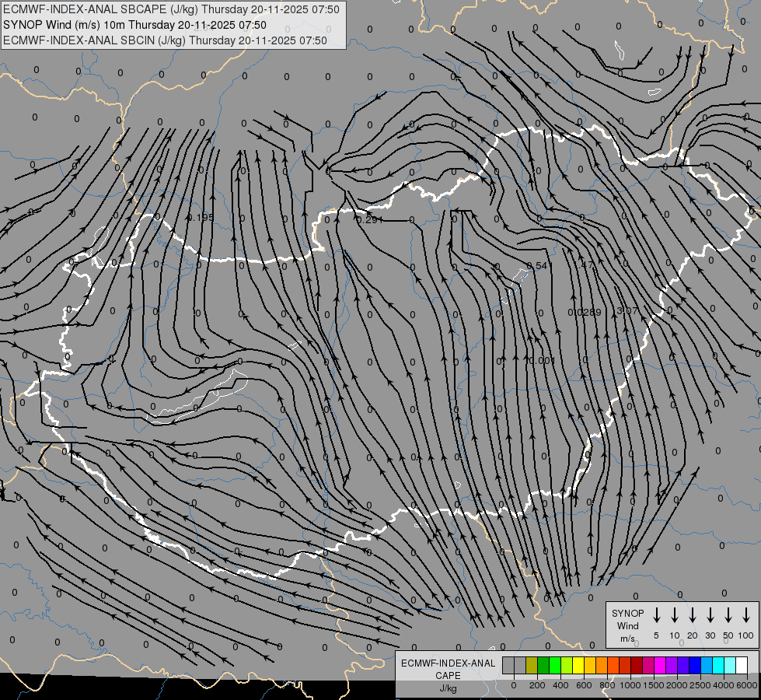Pick the pink-magenta swatch left of 1500
Screen dimensions: 761x700
pos(648,665)
